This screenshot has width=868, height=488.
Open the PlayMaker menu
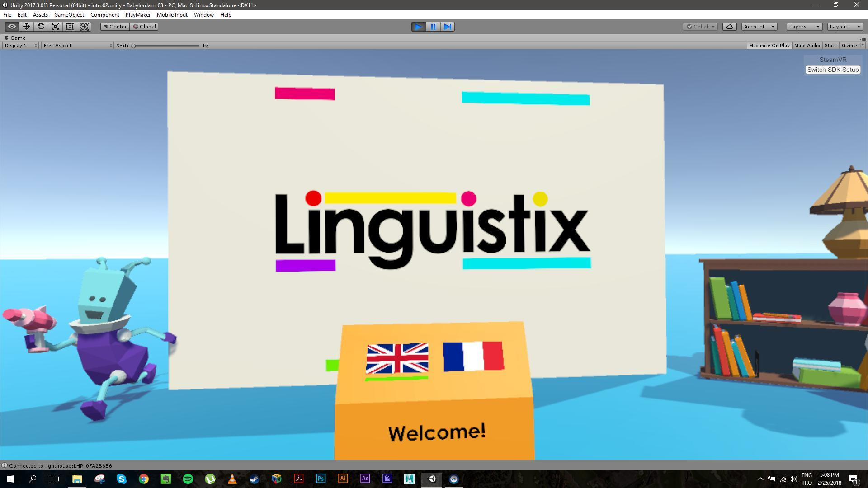click(138, 15)
